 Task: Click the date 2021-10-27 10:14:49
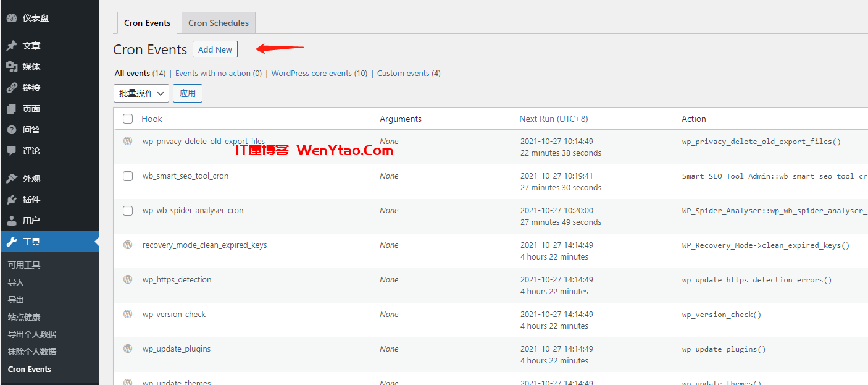[556, 142]
